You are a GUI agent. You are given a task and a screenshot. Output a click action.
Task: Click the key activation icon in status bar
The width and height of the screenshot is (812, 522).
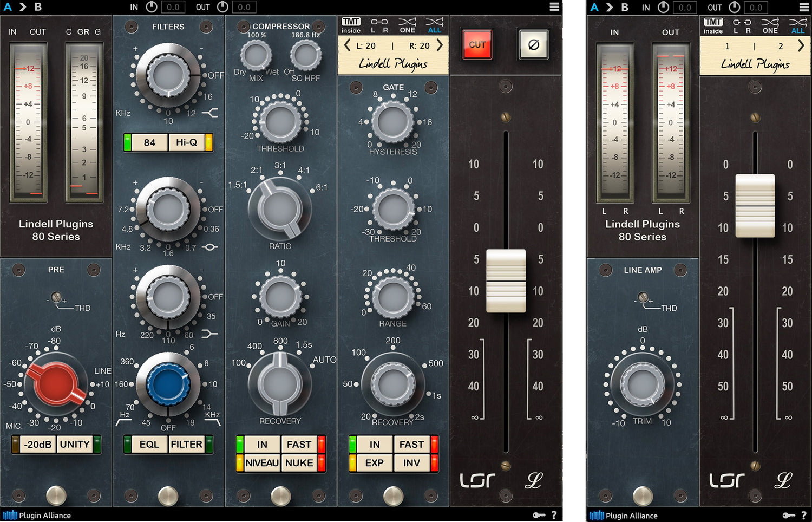(x=539, y=515)
